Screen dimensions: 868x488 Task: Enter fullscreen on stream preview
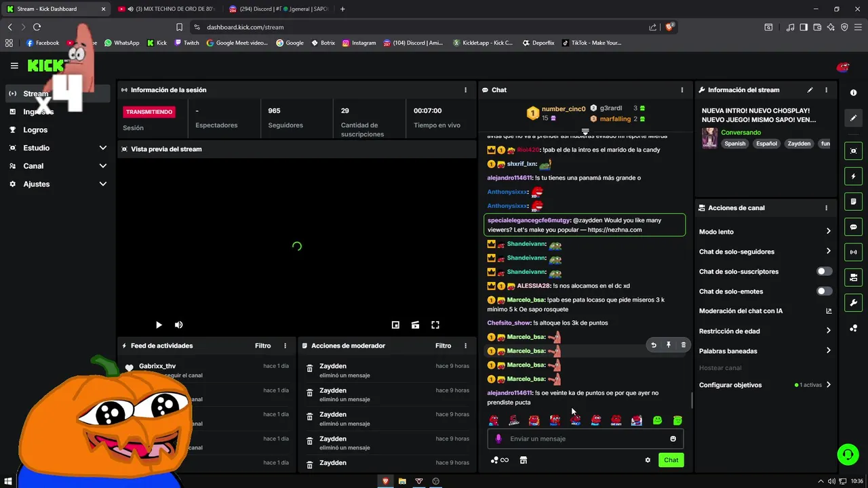(435, 325)
